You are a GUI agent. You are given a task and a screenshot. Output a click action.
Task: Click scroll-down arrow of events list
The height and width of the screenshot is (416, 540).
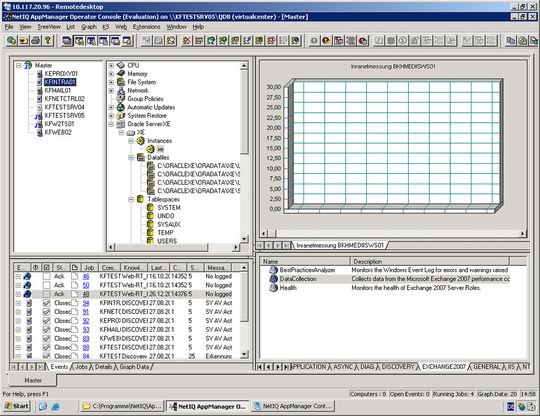pyautogui.click(x=244, y=355)
